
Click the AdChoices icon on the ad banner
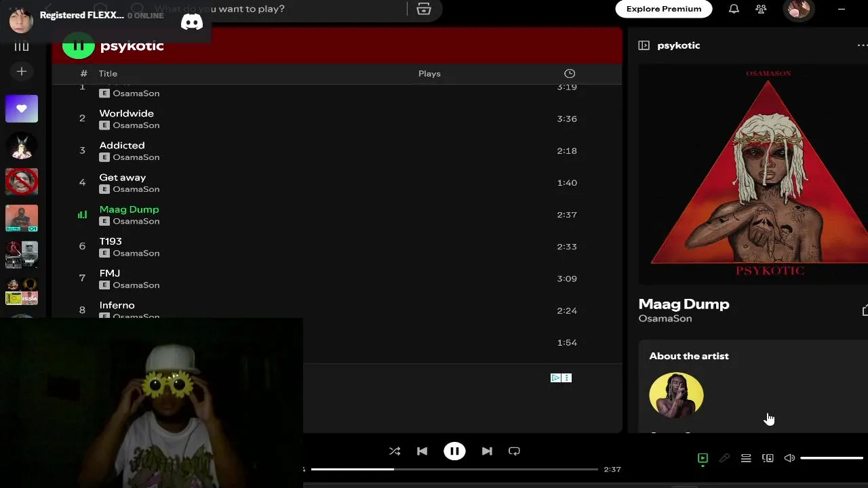(x=555, y=378)
